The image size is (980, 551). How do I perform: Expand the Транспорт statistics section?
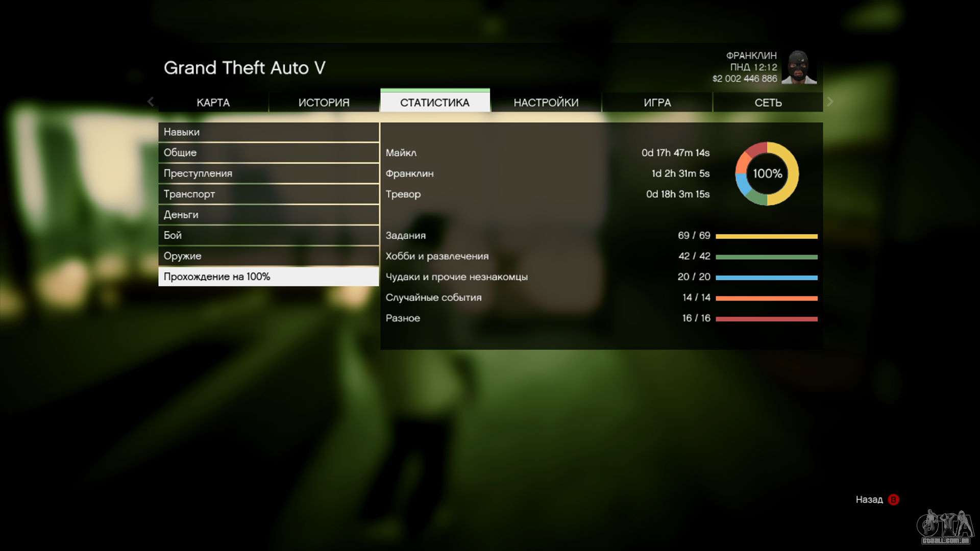click(x=268, y=194)
